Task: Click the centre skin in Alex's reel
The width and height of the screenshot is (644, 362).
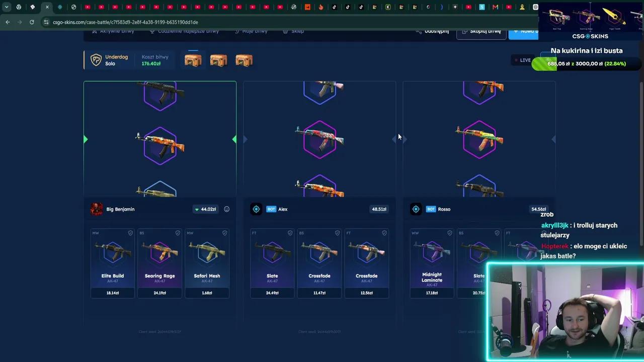Action: pos(319,139)
